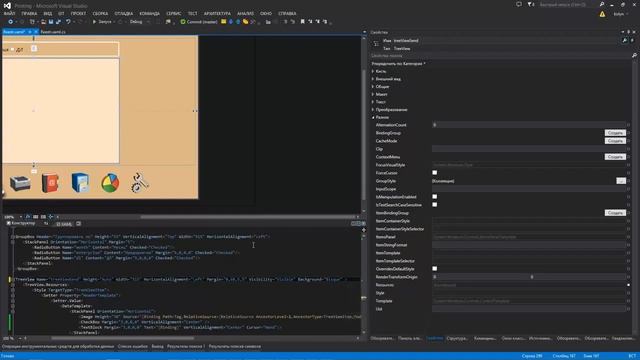Click Создать button for ItemBindingGroup
640x360 pixels.
click(x=615, y=213)
